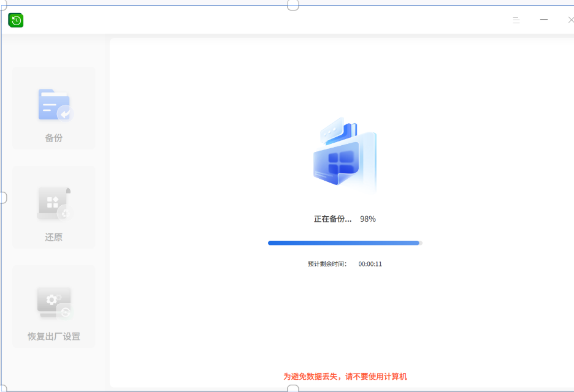Click the green backup app logo icon
The image size is (574, 392).
pos(16,20)
